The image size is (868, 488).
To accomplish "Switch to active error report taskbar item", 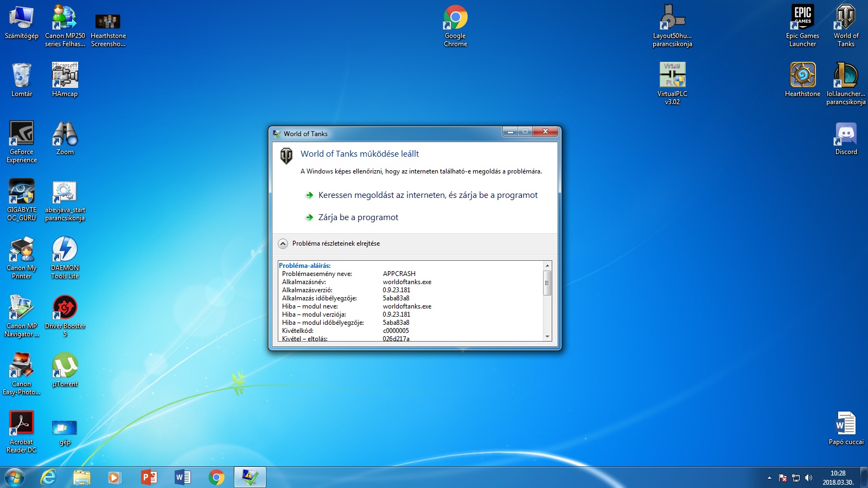I will click(250, 477).
